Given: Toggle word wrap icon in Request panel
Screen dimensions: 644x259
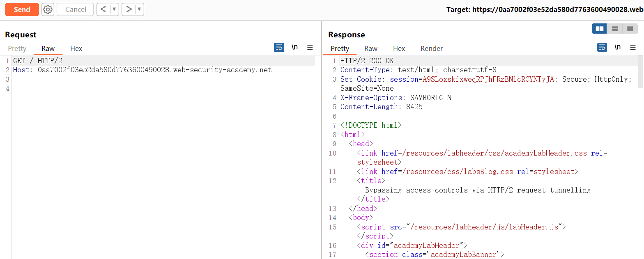Looking at the screenshot, I should pos(279,48).
